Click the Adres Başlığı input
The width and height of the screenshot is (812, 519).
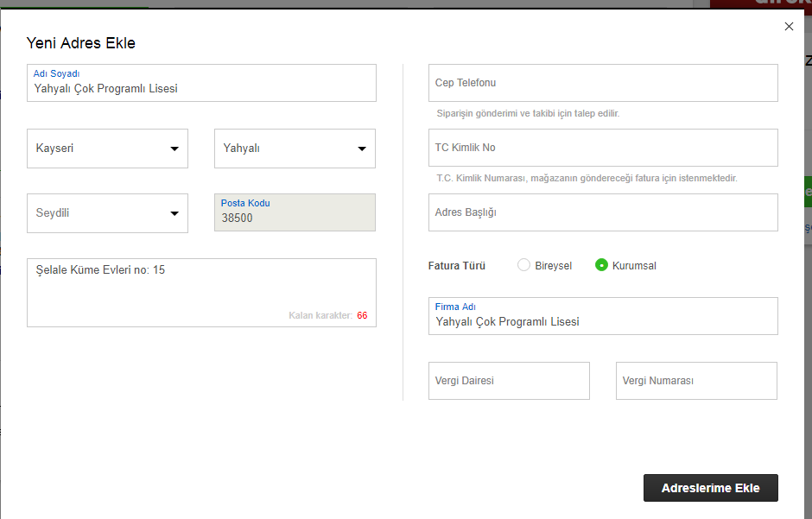603,212
